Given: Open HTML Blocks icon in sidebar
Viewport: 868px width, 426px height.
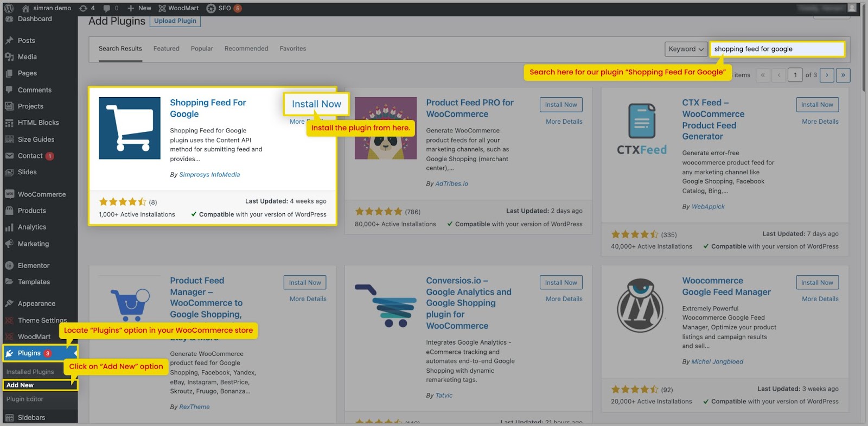Looking at the screenshot, I should (9, 123).
